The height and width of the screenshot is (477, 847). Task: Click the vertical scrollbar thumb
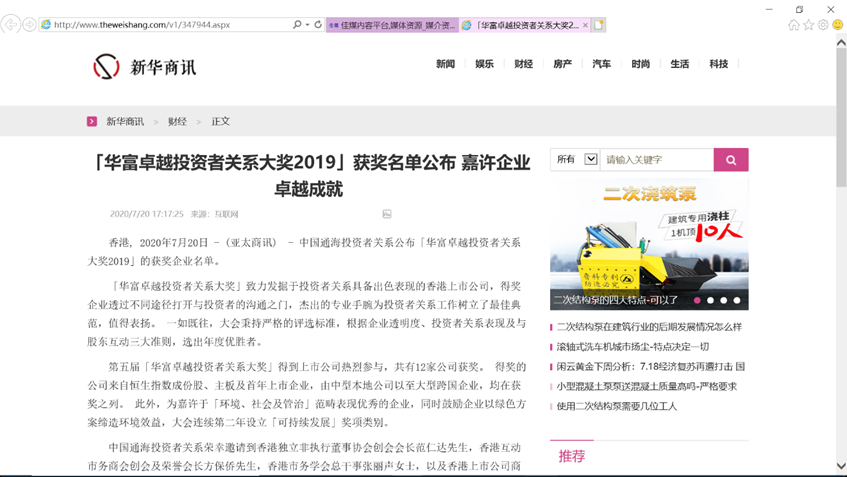click(841, 117)
